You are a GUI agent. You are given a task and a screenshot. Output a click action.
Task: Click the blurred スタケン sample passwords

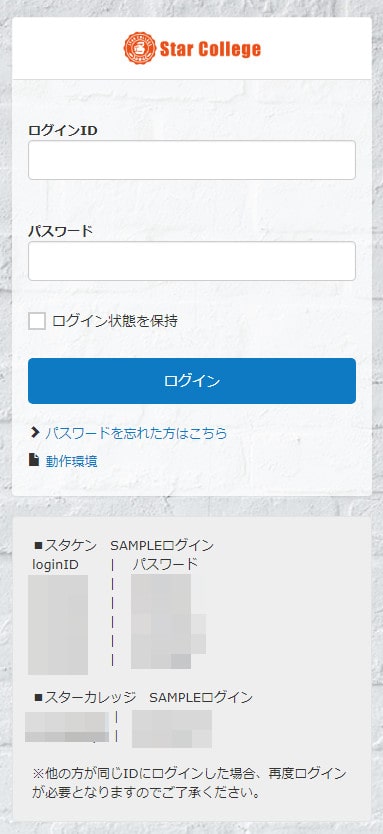click(x=169, y=621)
